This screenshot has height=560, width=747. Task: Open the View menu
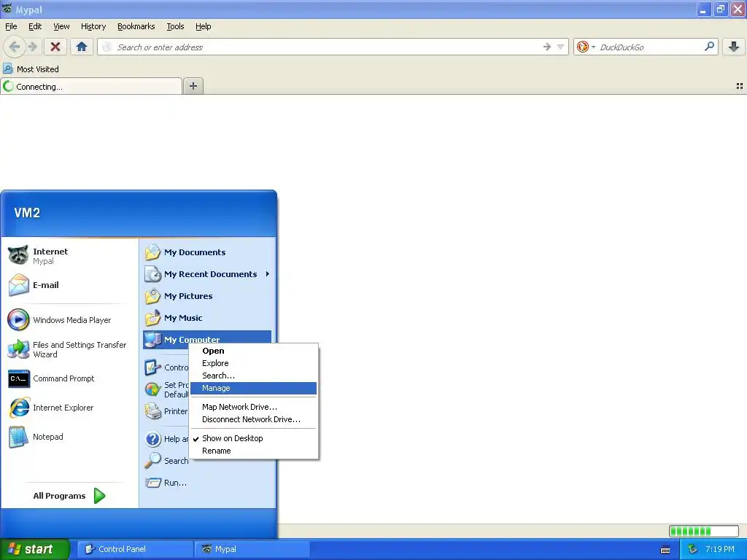(x=61, y=26)
